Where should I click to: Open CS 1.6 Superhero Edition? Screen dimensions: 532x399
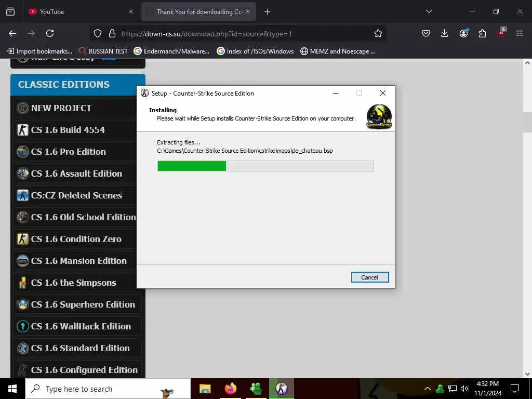pos(78,304)
